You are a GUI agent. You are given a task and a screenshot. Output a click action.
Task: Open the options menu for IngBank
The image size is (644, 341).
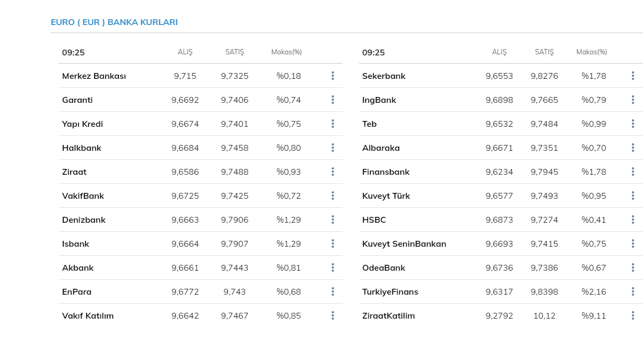coord(633,100)
